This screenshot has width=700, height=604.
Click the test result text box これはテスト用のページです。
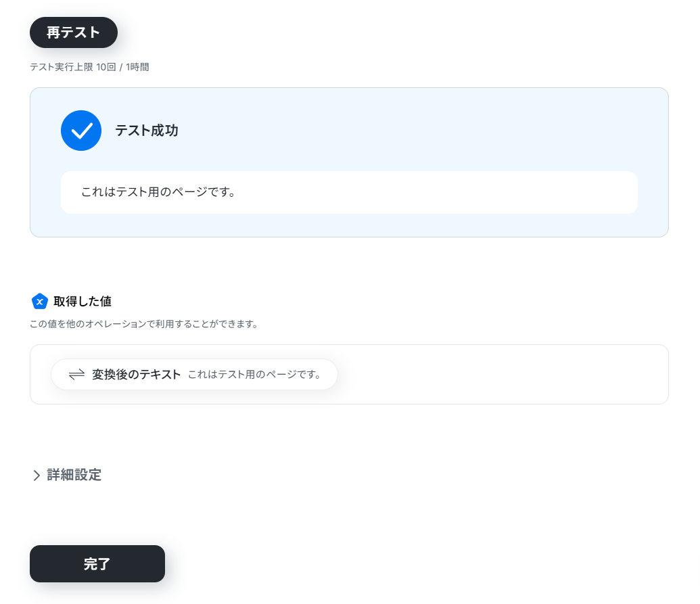coord(349,192)
